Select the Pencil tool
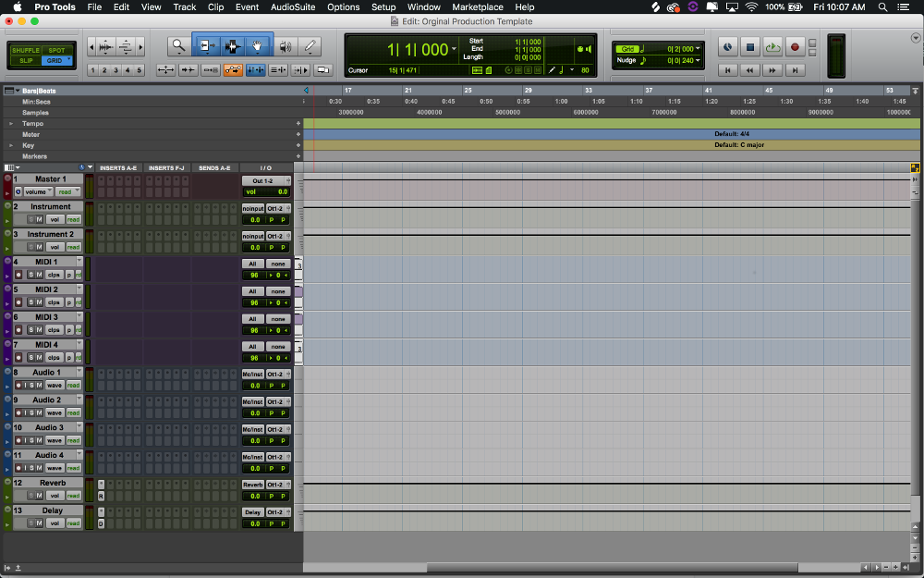The width and height of the screenshot is (924, 578). tap(310, 46)
